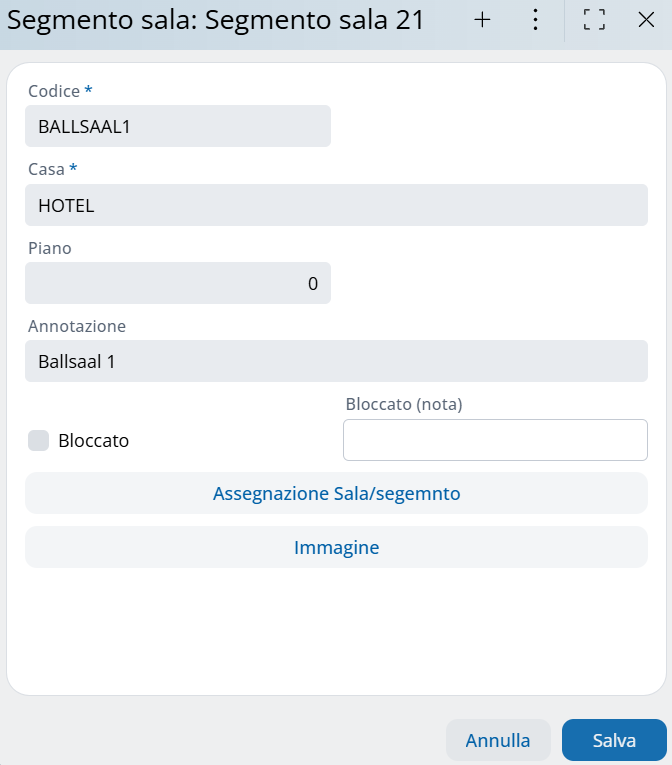Click into the Piano number field

178,283
